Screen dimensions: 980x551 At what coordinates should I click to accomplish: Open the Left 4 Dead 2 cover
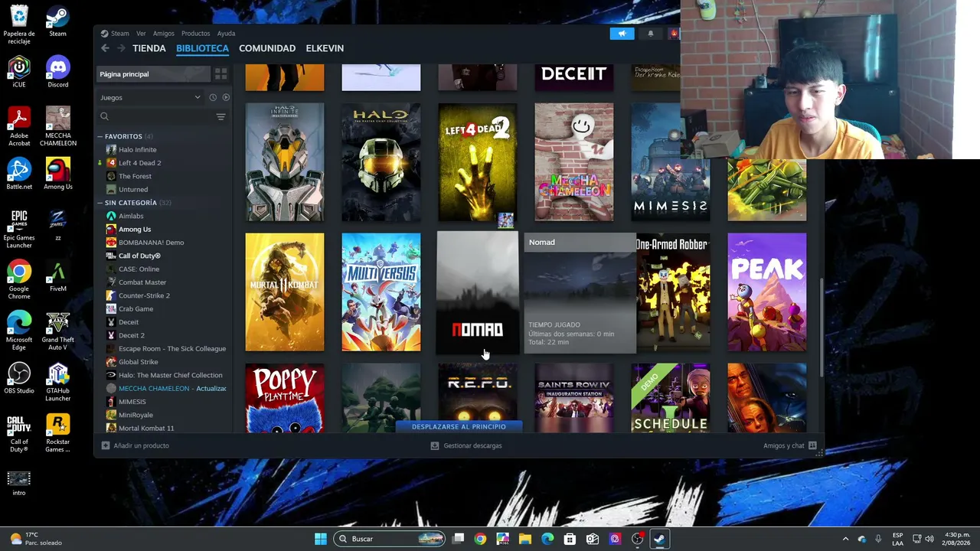pos(478,162)
